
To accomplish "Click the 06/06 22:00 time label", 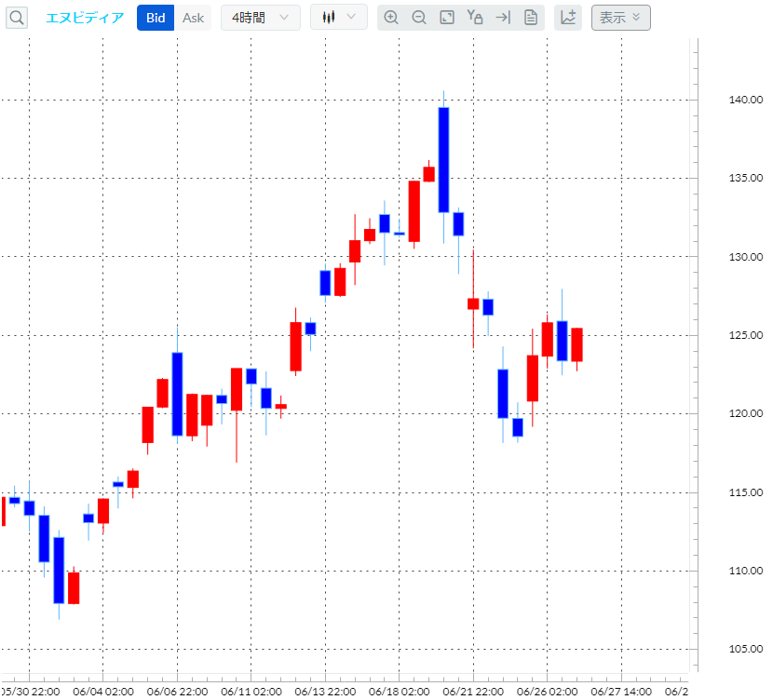I will pyautogui.click(x=178, y=692).
